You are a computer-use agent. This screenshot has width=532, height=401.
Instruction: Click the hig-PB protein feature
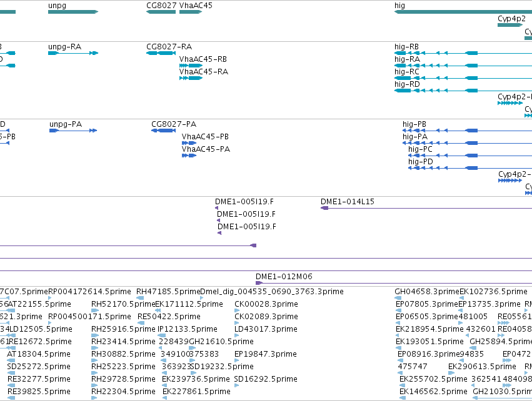(x=467, y=131)
